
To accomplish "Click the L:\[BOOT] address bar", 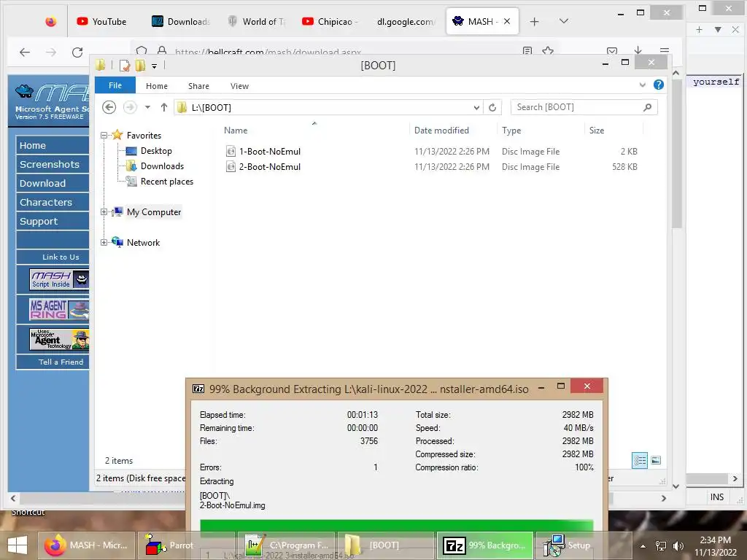I will (x=324, y=108).
